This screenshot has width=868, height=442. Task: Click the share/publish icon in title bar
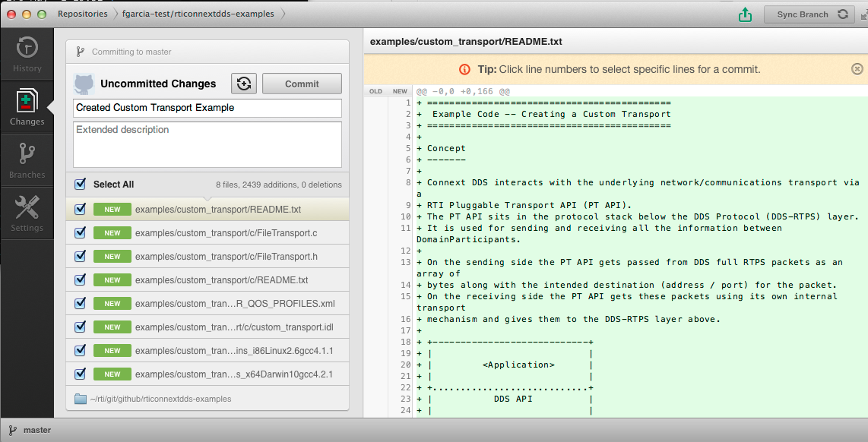pos(745,14)
